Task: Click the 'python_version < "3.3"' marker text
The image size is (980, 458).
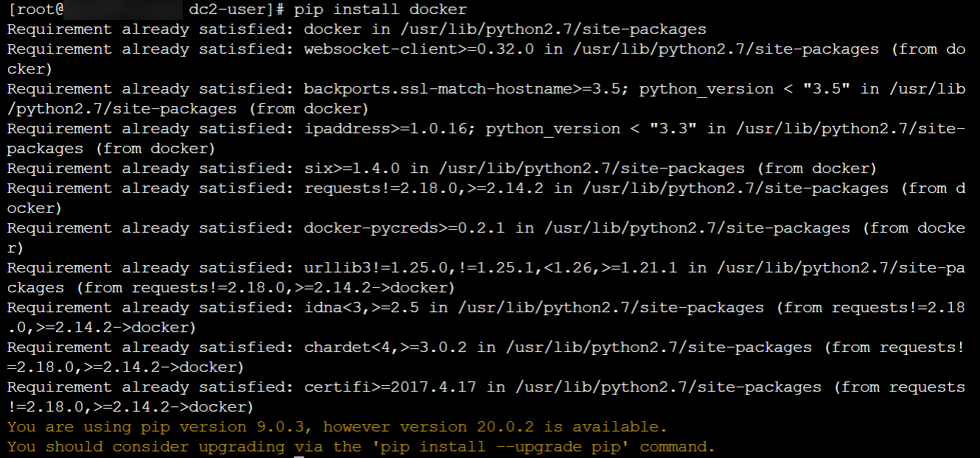Action: [x=591, y=129]
